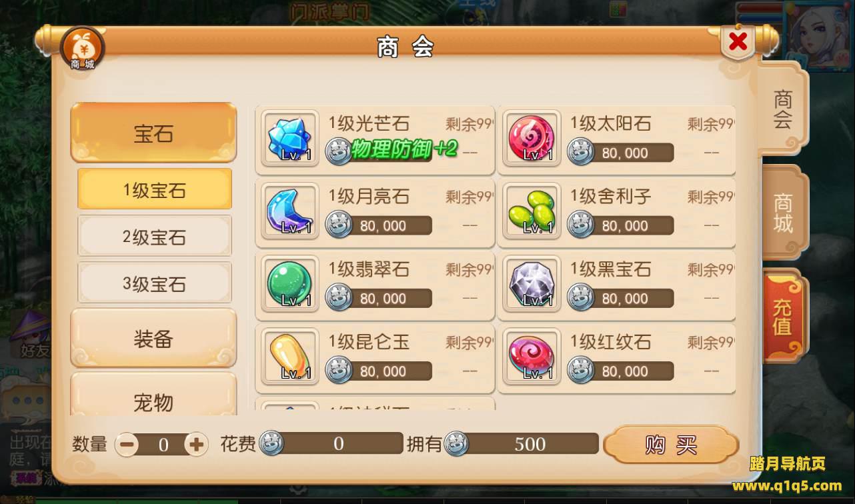Expand the 装备 category
The image size is (855, 504).
tap(153, 339)
